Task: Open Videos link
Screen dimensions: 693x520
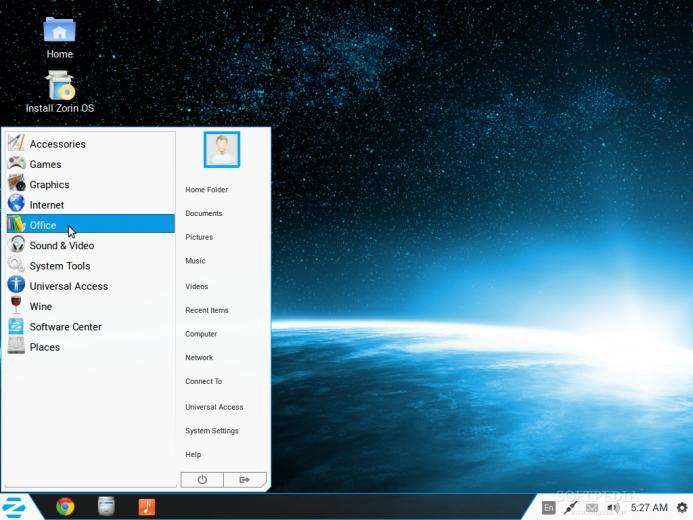Action: tap(197, 287)
